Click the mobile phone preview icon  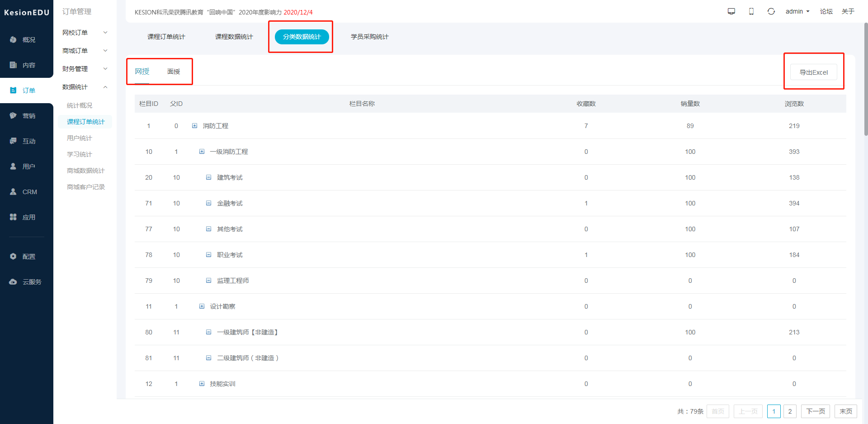[x=751, y=11]
